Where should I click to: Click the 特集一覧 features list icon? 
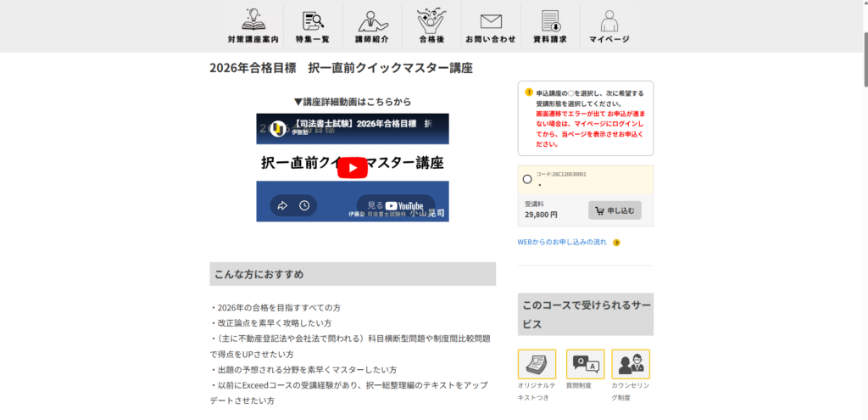coord(313,20)
